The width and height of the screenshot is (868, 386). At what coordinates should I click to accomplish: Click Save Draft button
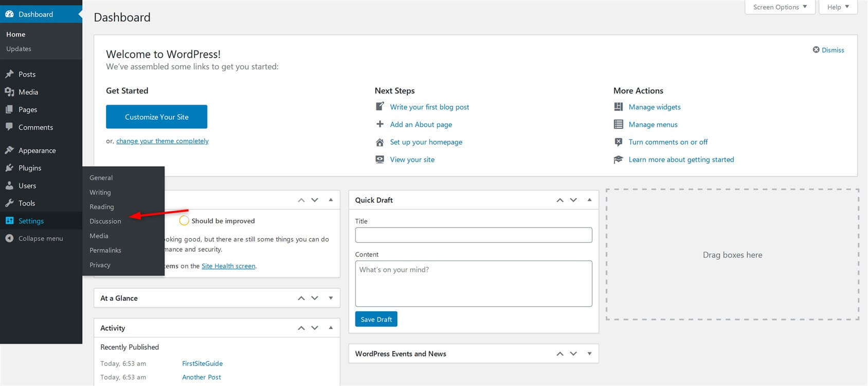coord(376,319)
